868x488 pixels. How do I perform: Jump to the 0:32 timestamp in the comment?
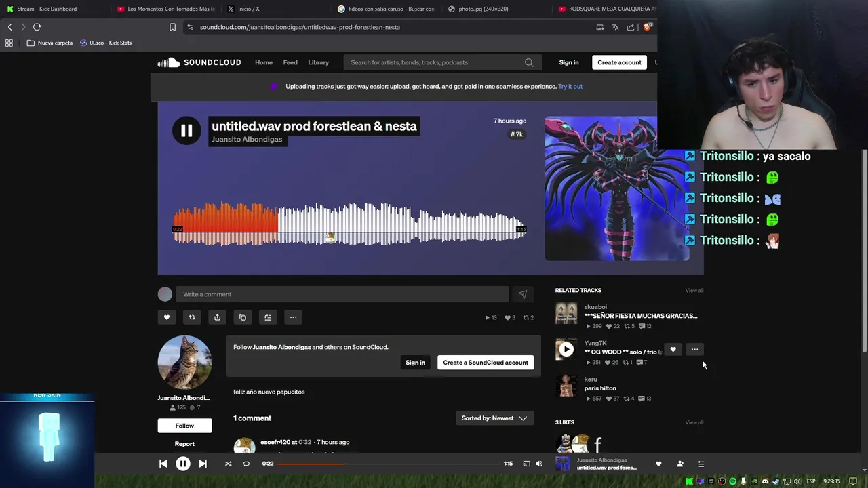[x=305, y=442]
